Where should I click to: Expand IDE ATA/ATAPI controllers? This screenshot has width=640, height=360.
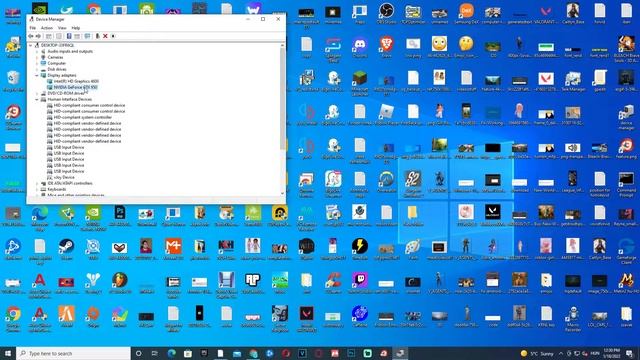(37, 183)
